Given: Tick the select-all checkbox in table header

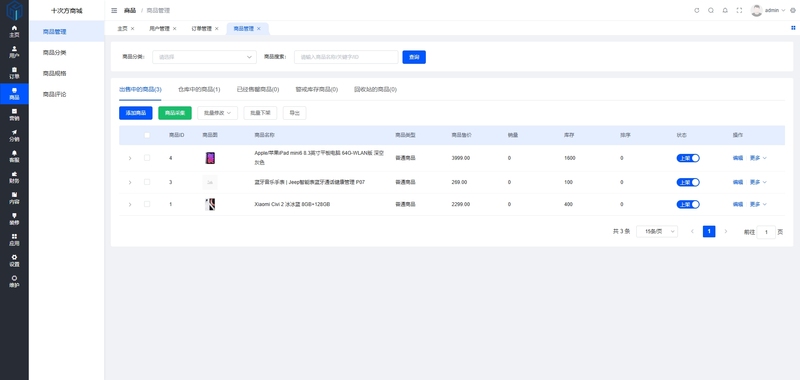Looking at the screenshot, I should click(x=147, y=135).
